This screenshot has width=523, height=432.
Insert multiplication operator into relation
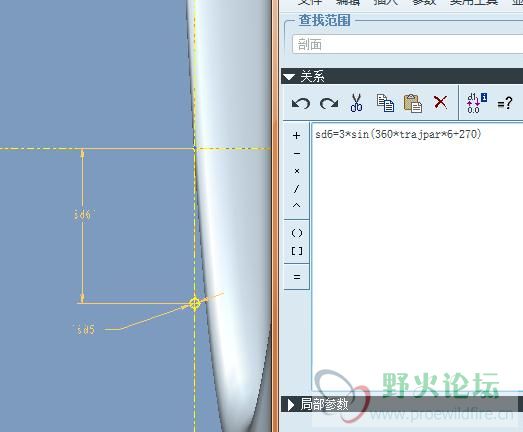pos(297,171)
